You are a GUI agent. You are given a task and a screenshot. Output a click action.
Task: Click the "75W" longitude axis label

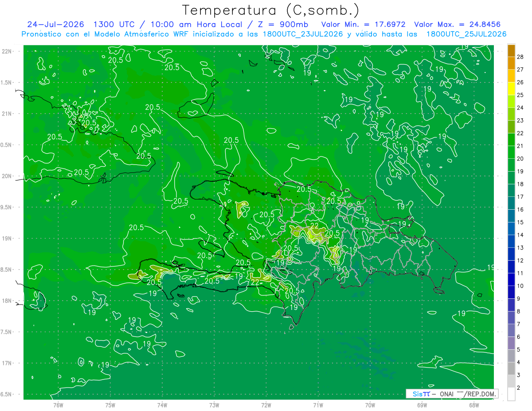point(110,405)
